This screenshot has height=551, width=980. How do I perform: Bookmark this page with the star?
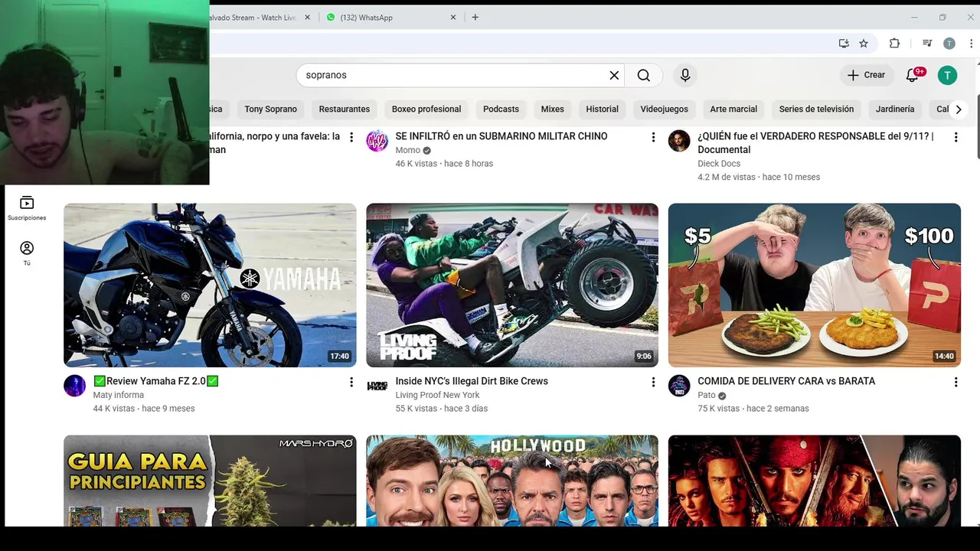864,44
